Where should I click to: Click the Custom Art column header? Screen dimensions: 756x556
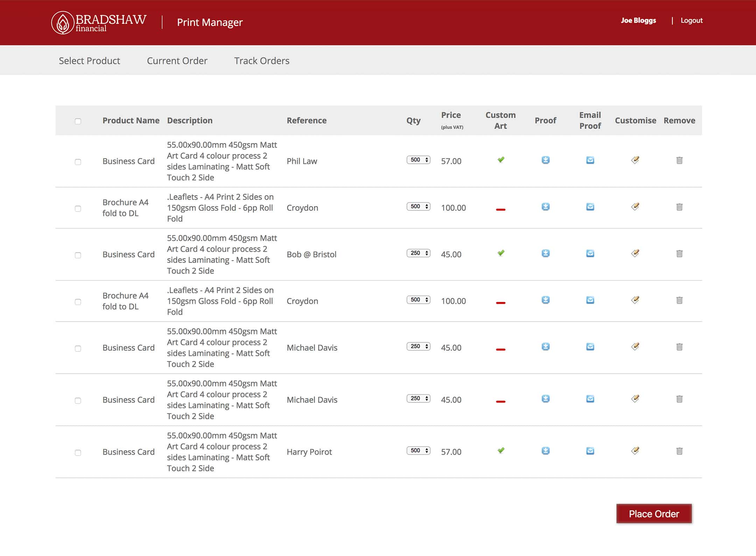(x=500, y=121)
